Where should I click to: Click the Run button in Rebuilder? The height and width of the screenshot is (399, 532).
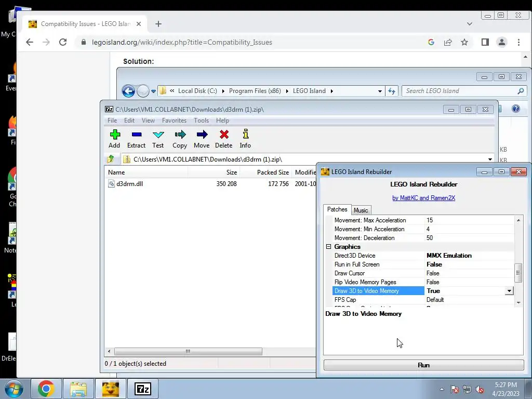click(424, 365)
